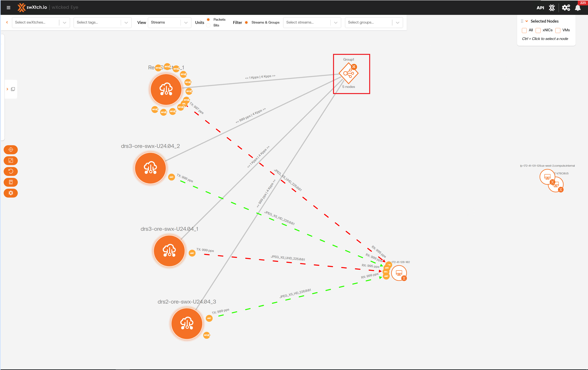This screenshot has width=588, height=370.
Task: Tick the VMs checkbox
Action: pyautogui.click(x=558, y=30)
